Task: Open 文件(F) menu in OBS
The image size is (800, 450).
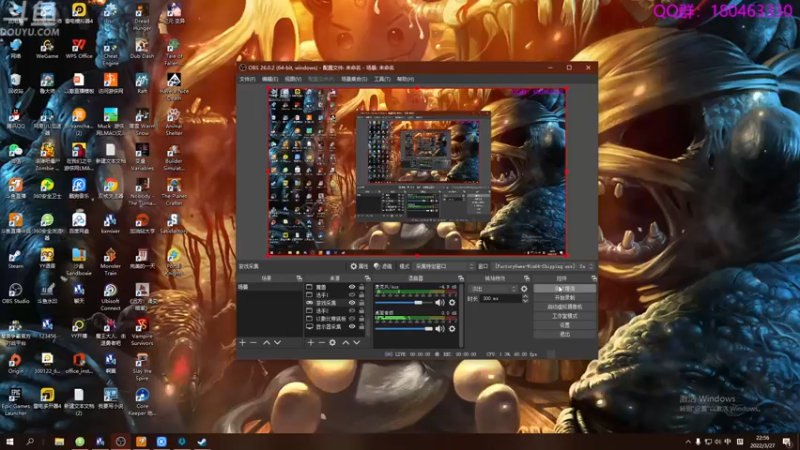Action: (x=247, y=79)
